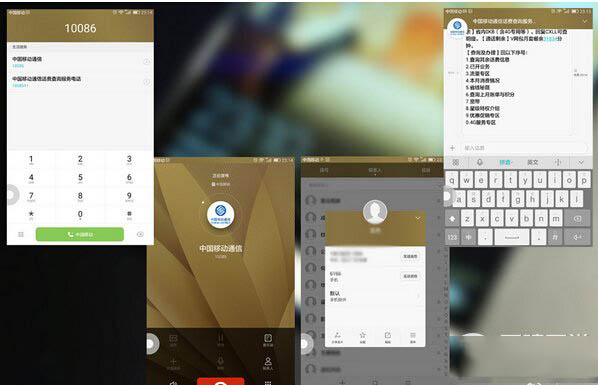Tap the record icon in the call screen

(173, 340)
